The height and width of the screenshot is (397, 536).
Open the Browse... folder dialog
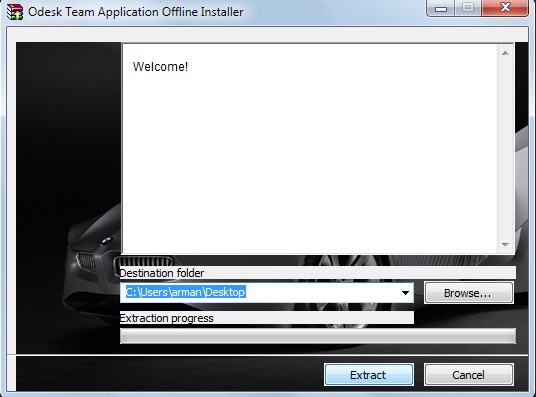(468, 293)
